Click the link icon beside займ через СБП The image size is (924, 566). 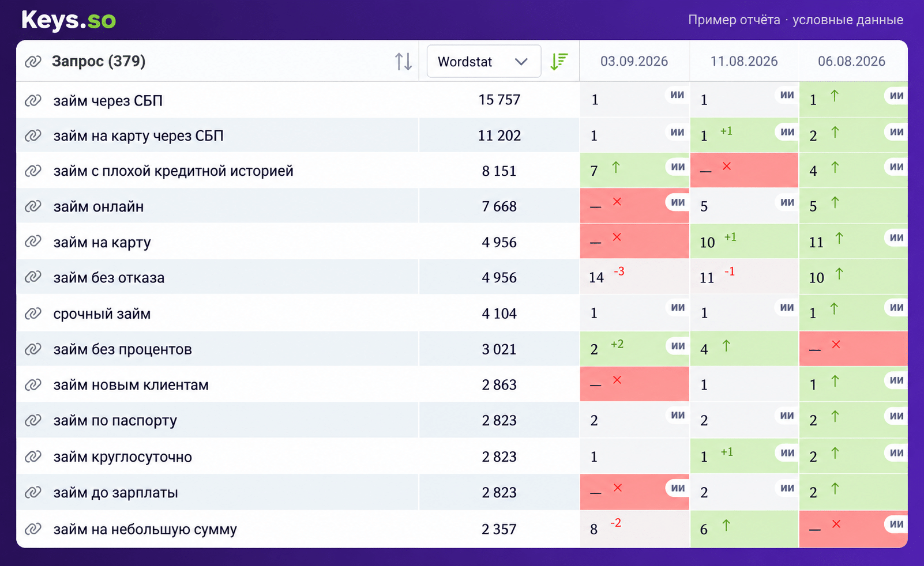[x=33, y=100]
